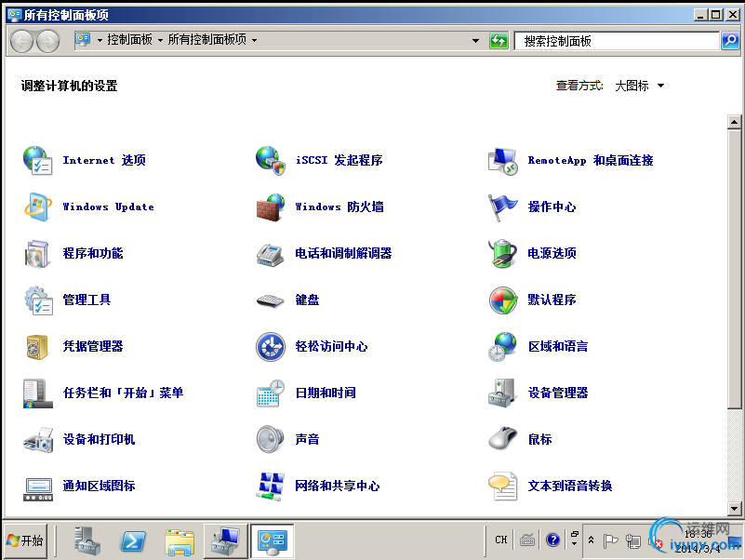Open Windows Explorer folder on taskbar
The height and width of the screenshot is (560, 745).
click(180, 541)
